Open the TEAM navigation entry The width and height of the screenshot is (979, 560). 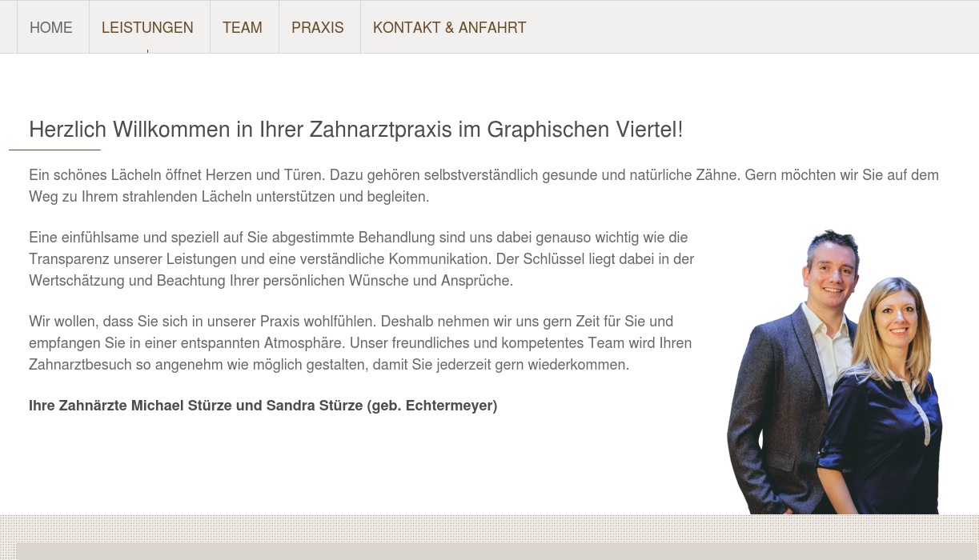(x=243, y=27)
